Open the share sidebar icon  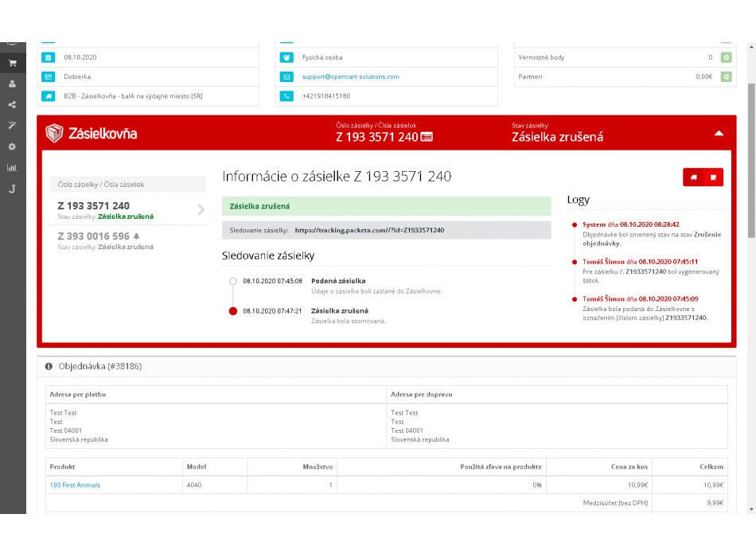[13, 105]
